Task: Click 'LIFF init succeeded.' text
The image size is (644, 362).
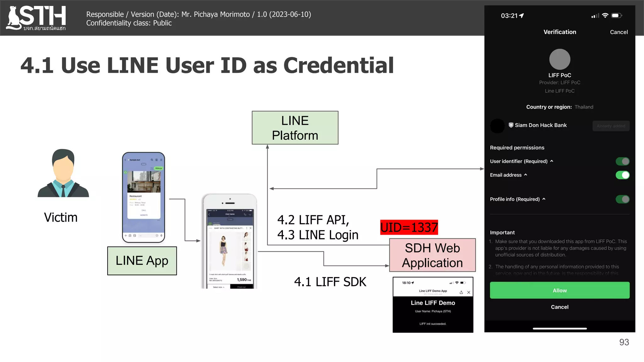Action: tap(433, 324)
